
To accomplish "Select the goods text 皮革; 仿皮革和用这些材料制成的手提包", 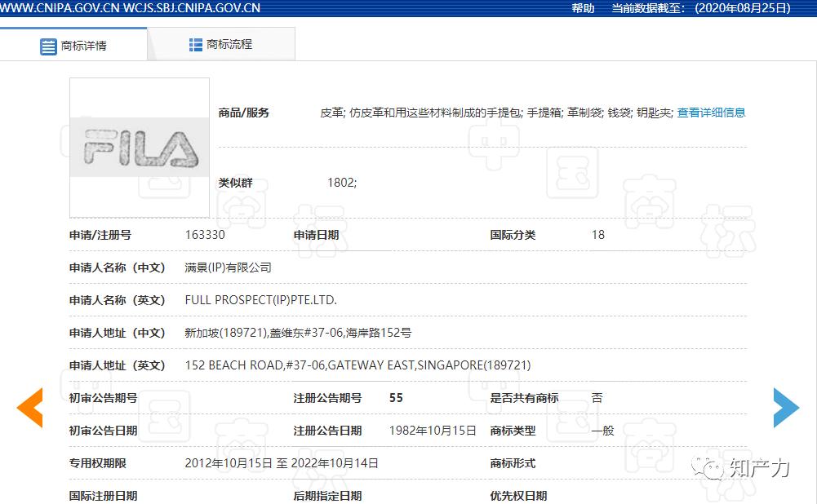I will pos(421,113).
